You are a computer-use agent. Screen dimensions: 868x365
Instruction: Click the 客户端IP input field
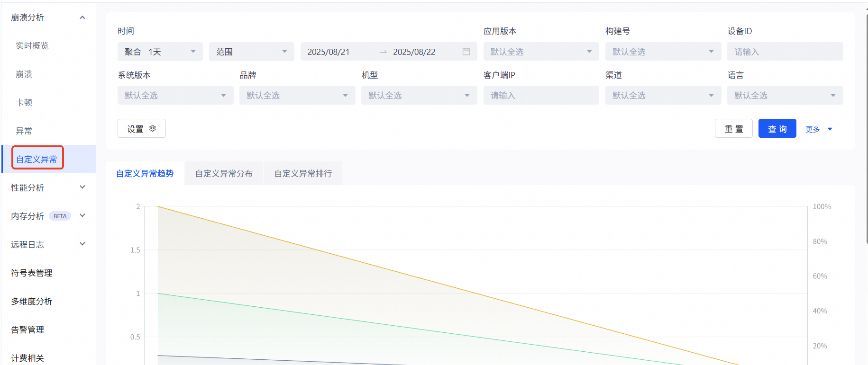tap(541, 95)
